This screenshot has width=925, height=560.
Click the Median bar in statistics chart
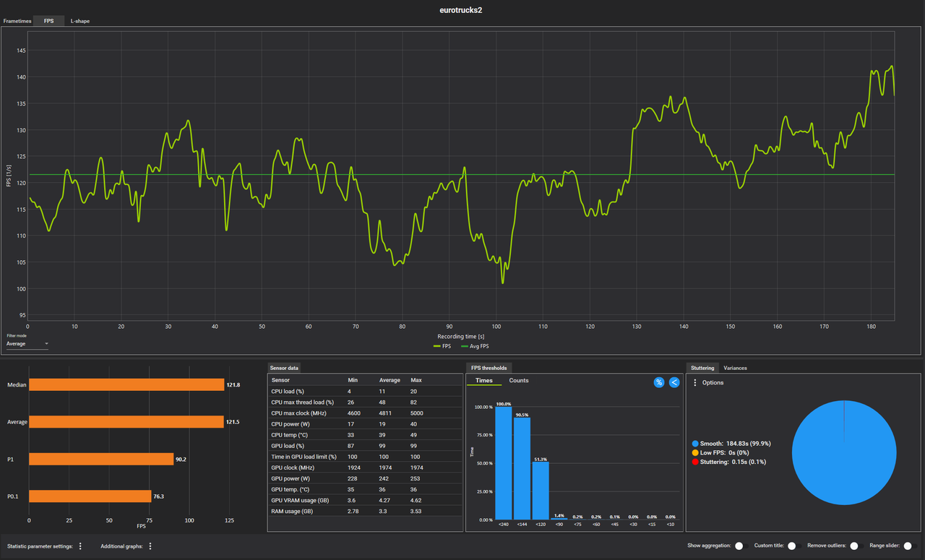point(126,384)
